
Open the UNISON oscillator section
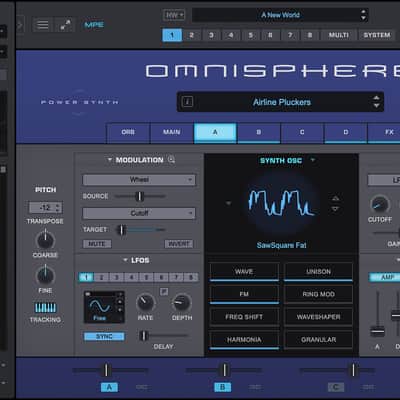pos(318,272)
